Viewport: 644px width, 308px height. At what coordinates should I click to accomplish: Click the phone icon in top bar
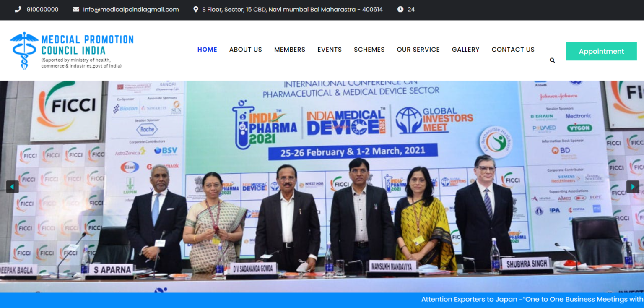(18, 9)
